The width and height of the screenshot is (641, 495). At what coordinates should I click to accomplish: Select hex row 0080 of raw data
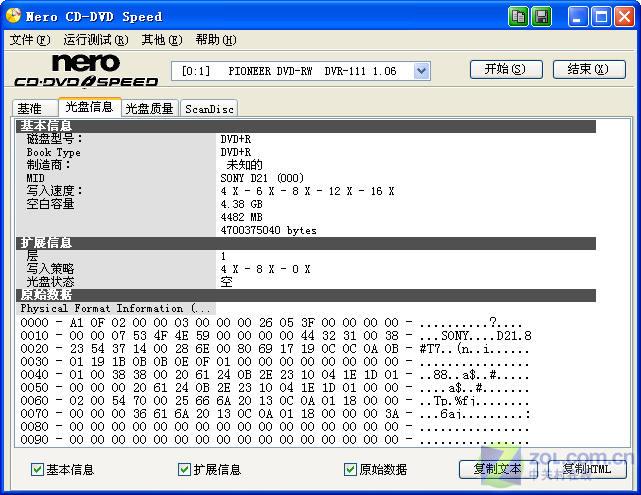click(x=274, y=427)
